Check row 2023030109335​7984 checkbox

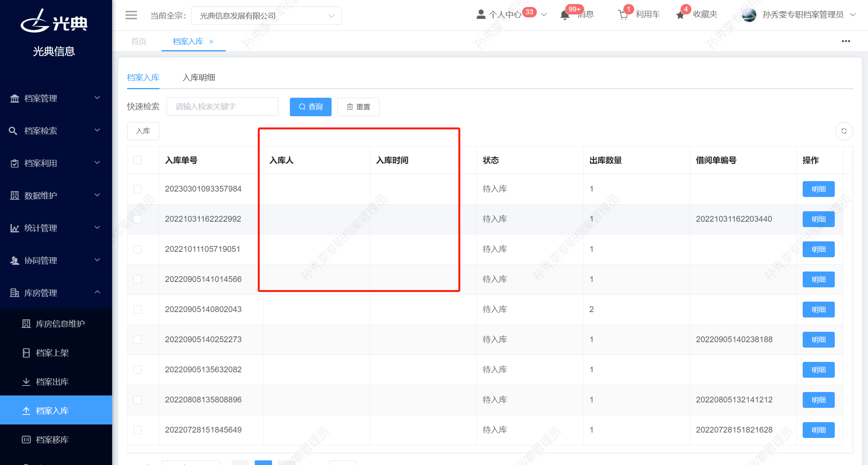[x=138, y=189]
